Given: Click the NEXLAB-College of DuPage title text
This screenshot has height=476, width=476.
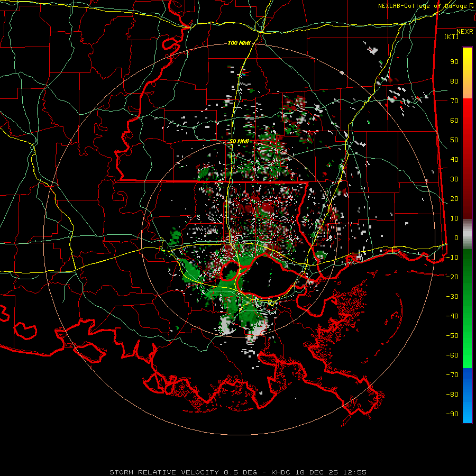Looking at the screenshot, I should point(425,6).
